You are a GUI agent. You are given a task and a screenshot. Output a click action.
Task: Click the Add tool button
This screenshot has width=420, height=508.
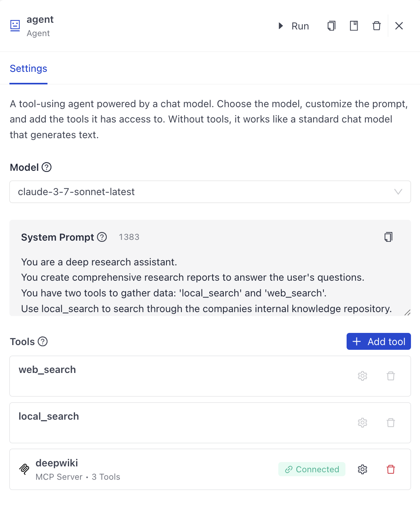(378, 341)
